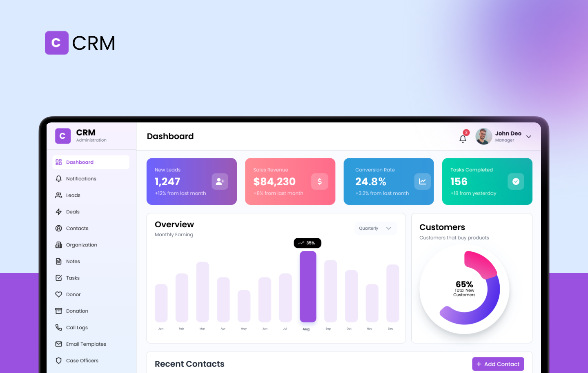Open the Tasks section from sidebar

[x=73, y=278]
